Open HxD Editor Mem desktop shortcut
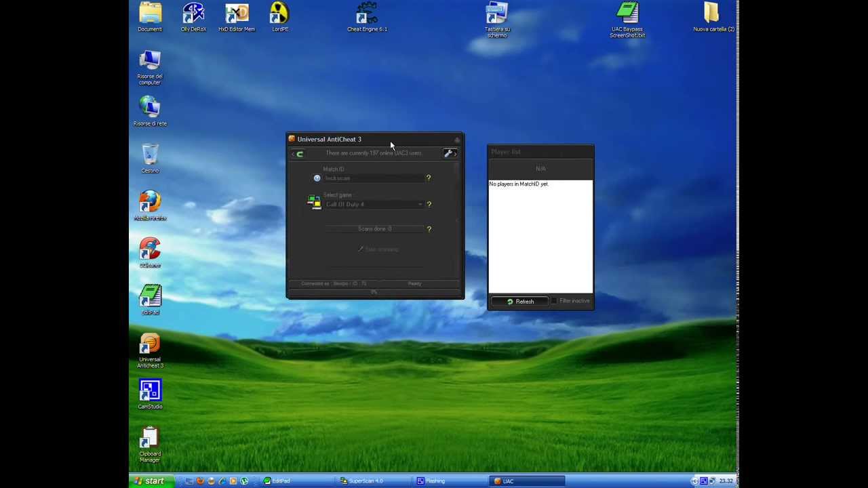The image size is (868, 488). [237, 17]
